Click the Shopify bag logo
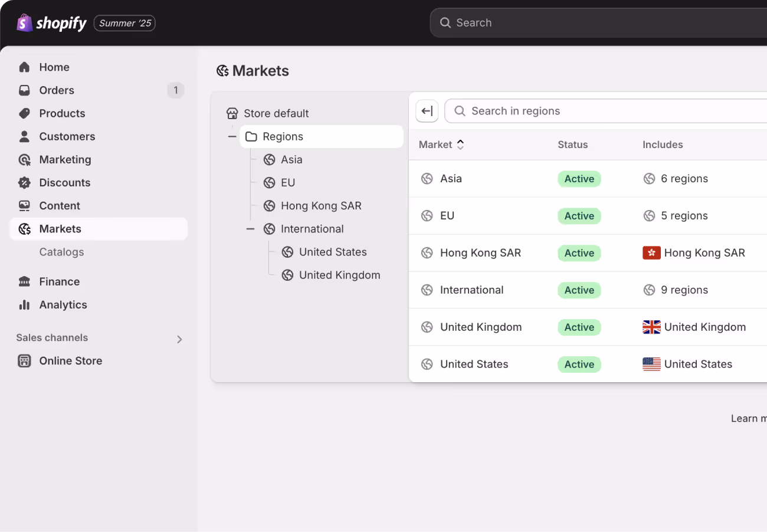767x532 pixels. 25,23
